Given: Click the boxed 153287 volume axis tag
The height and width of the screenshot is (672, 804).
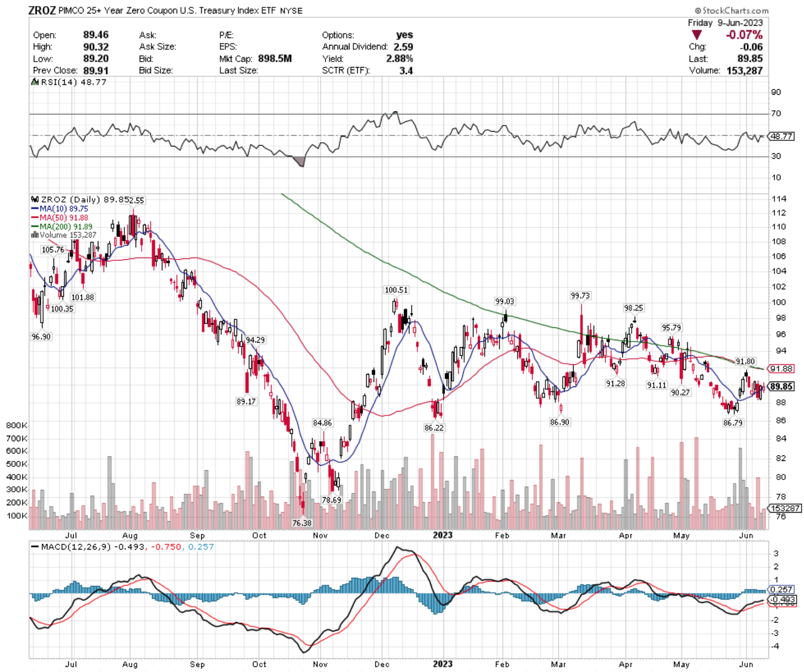Looking at the screenshot, I should tap(785, 508).
